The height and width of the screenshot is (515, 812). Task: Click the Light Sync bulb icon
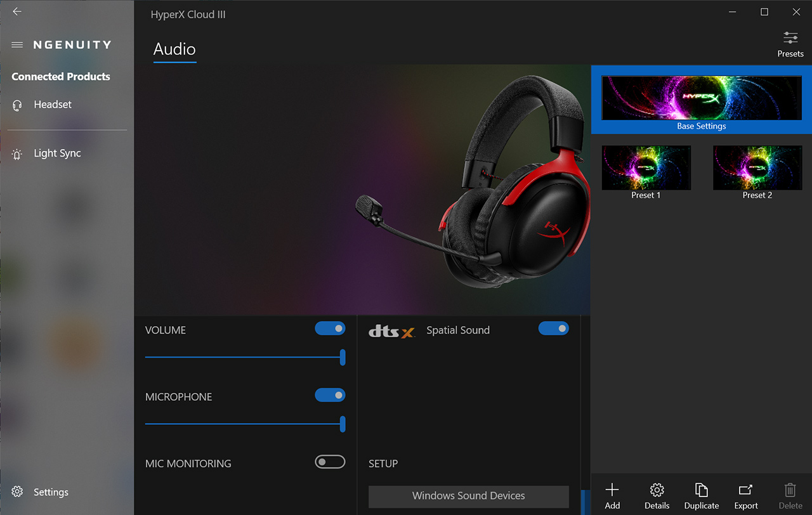[18, 154]
